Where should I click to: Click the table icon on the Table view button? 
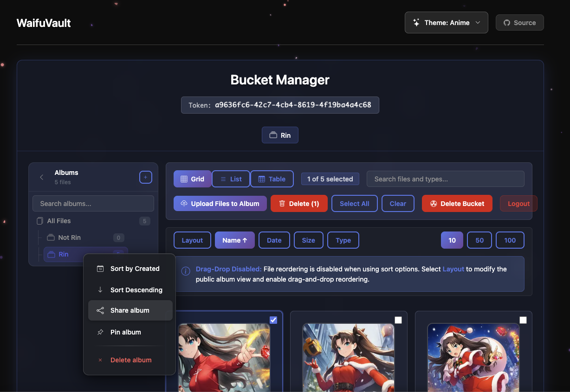click(x=262, y=179)
